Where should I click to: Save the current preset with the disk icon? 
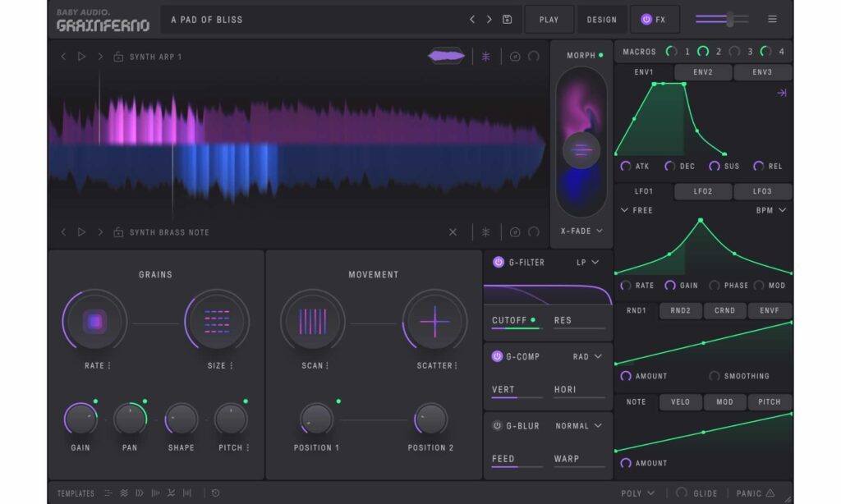click(508, 20)
